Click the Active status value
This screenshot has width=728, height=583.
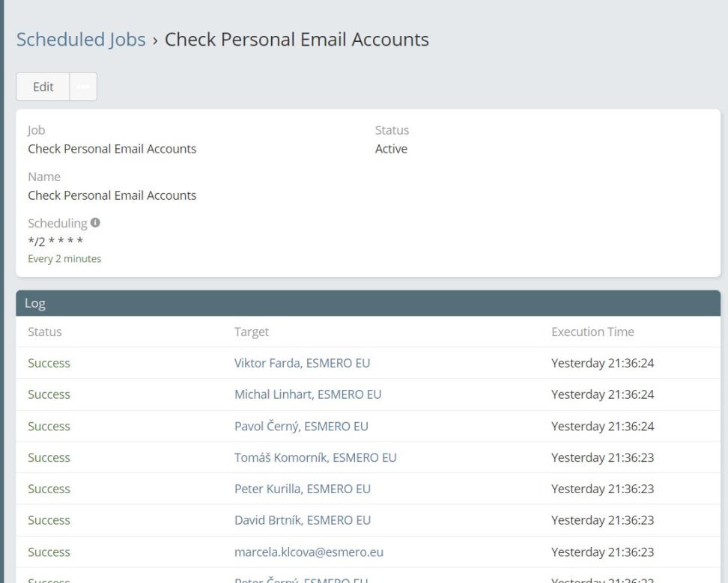pyautogui.click(x=391, y=149)
